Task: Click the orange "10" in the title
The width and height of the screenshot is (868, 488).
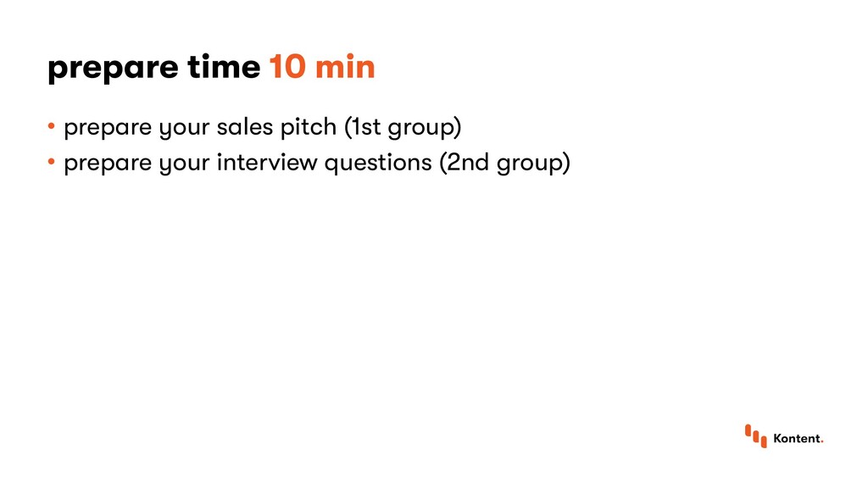Action: [x=287, y=67]
